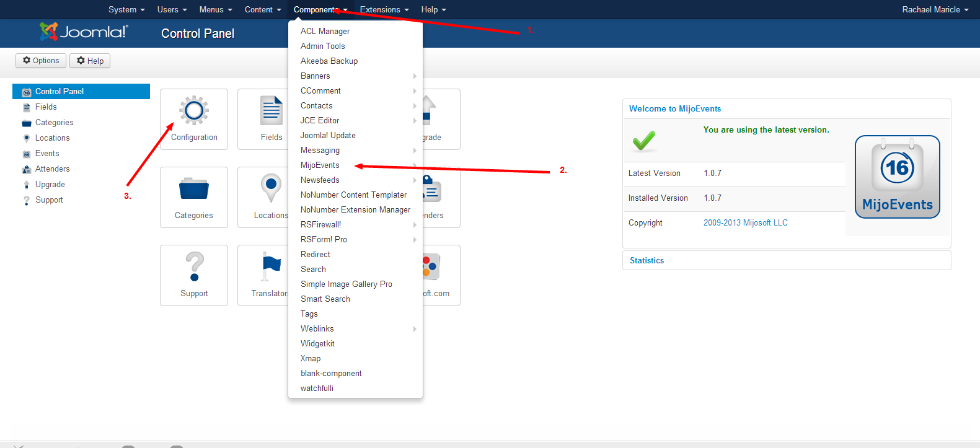The height and width of the screenshot is (448, 980).
Task: Open the Help toolbar button
Action: point(90,61)
